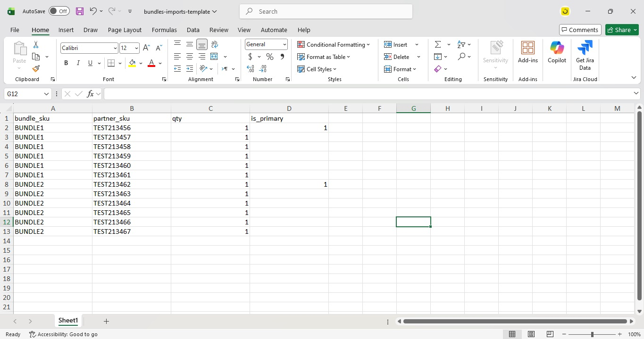Open the Conditional Formatting dropdown
The height and width of the screenshot is (339, 644).
(334, 44)
